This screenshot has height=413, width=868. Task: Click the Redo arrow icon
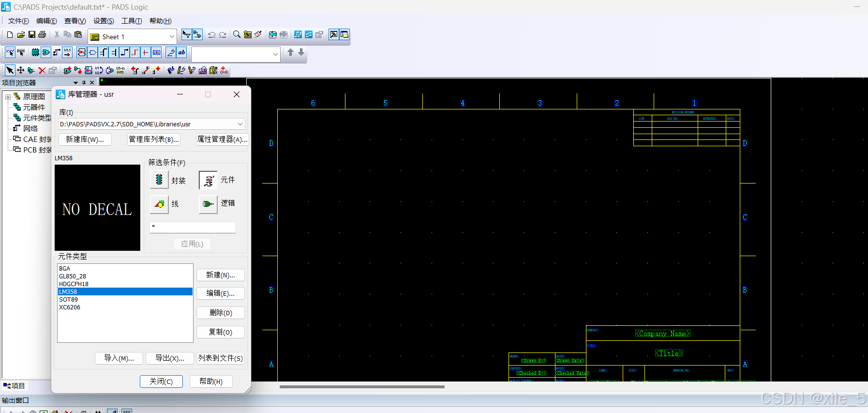pos(223,35)
